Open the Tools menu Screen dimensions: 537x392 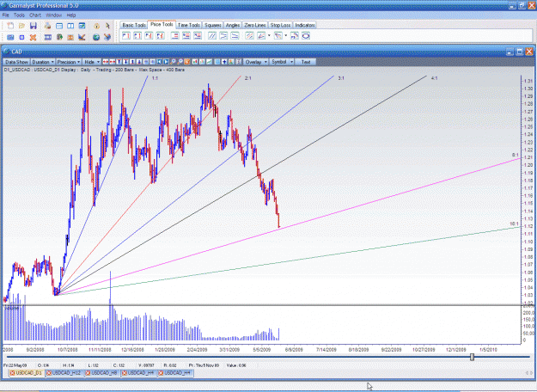[19, 15]
